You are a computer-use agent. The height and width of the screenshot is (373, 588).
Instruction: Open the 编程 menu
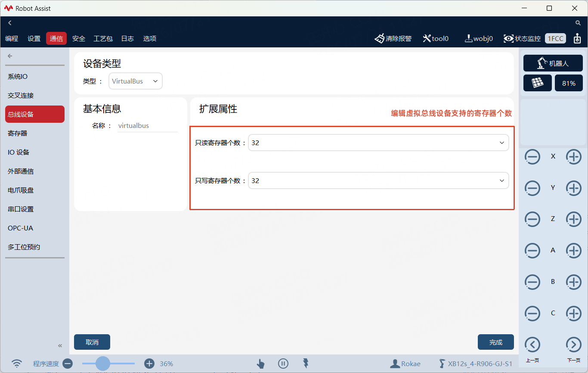(x=12, y=38)
